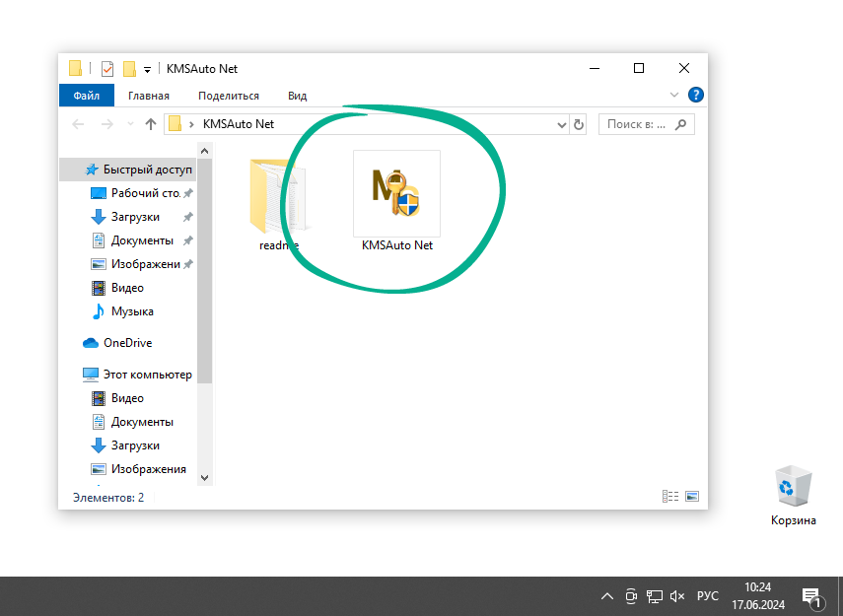Open the Главная ribbon tab
Image resolution: width=843 pixels, height=616 pixels.
(148, 96)
